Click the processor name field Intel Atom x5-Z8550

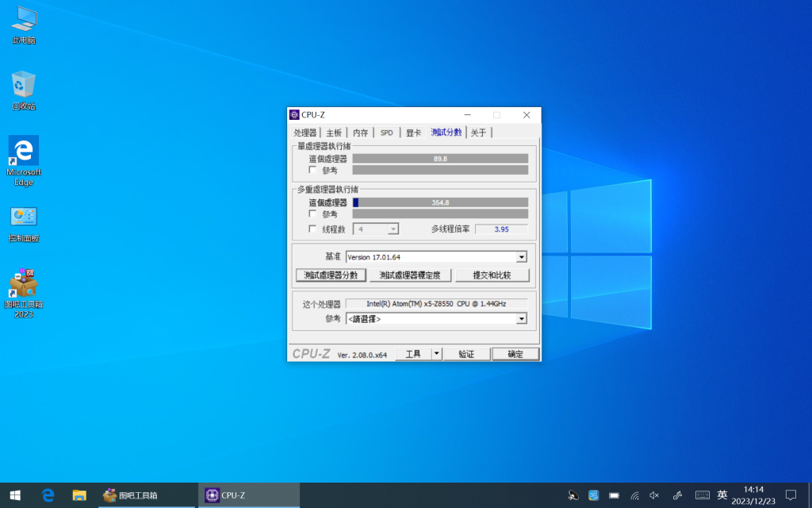(x=436, y=304)
